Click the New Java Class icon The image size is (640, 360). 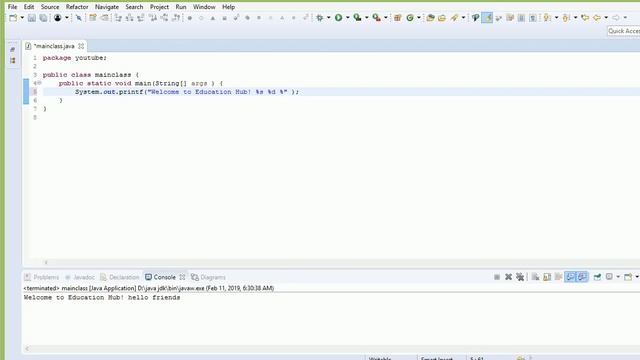click(410, 18)
